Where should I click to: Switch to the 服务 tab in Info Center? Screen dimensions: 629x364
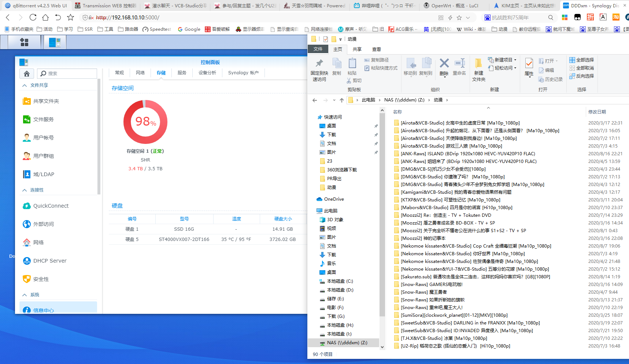click(x=182, y=73)
